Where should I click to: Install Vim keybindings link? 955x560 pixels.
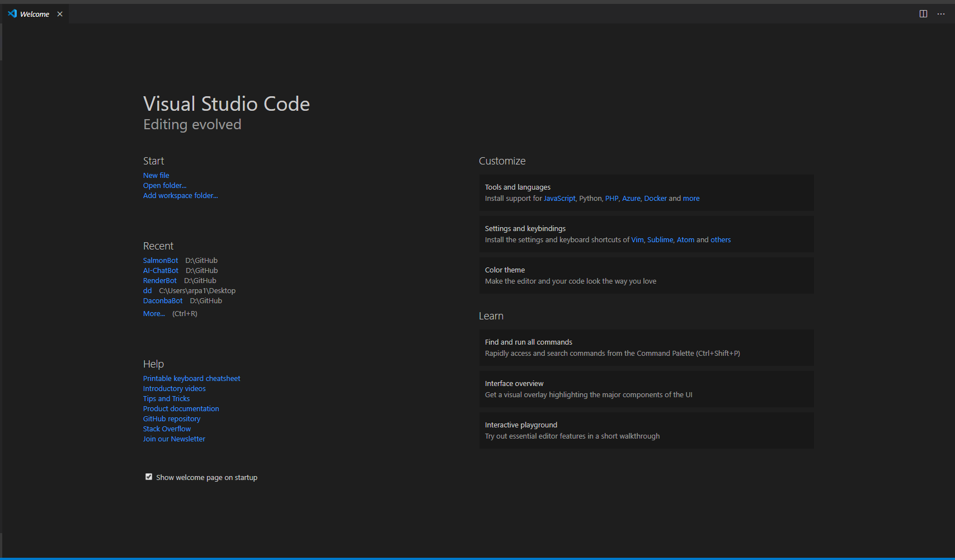[637, 239]
